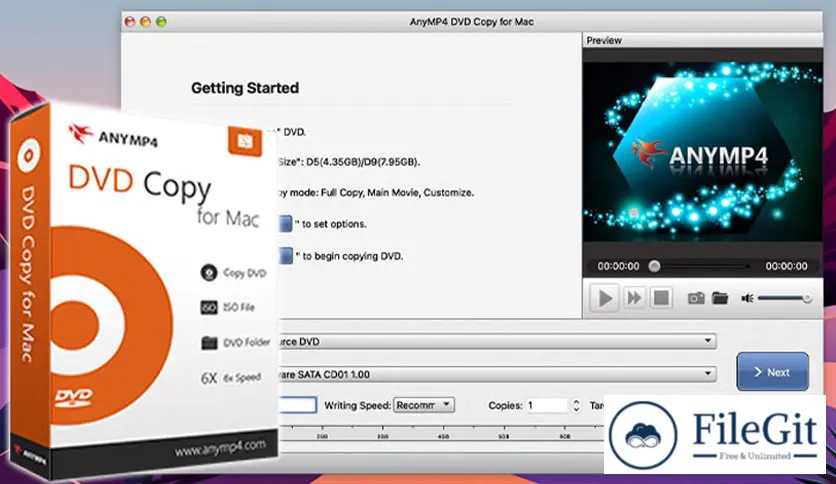The height and width of the screenshot is (484, 836).
Task: Open the Writing Speed dropdown
Action: point(424,405)
